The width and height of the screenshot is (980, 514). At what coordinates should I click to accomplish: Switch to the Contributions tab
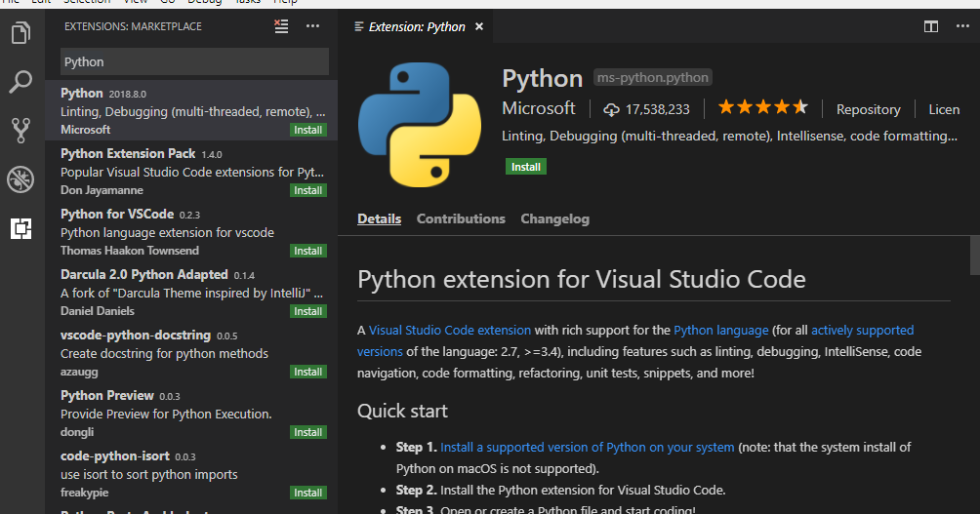pos(461,218)
